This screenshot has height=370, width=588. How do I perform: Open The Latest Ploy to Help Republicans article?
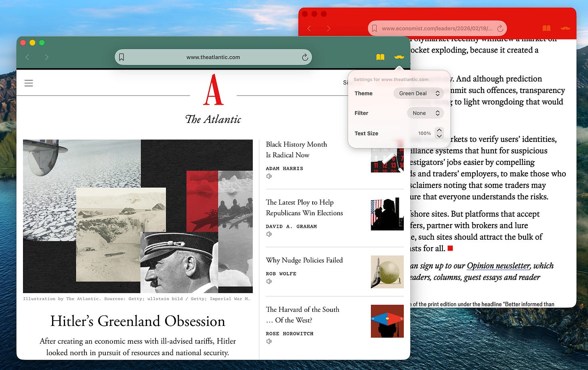tap(304, 207)
